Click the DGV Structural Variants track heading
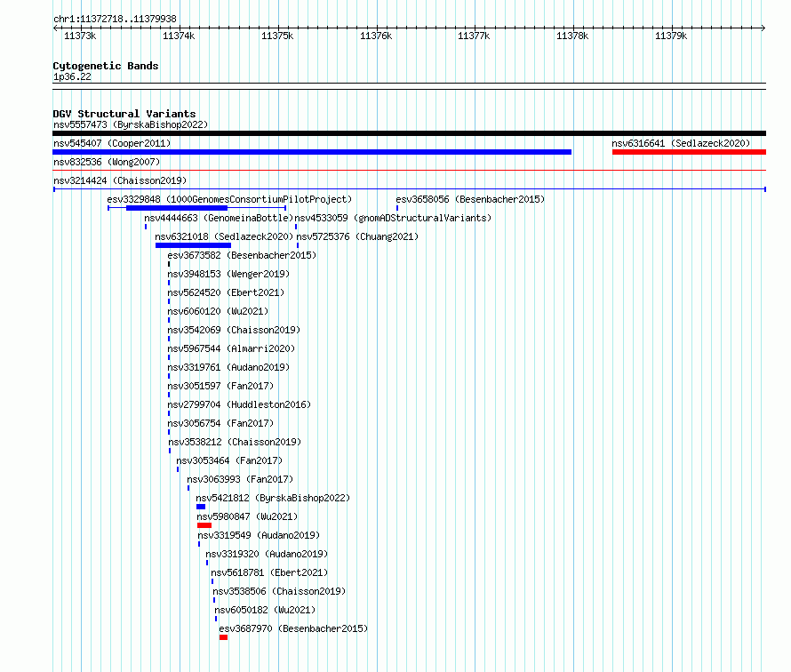This screenshot has height=672, width=791. click(124, 114)
